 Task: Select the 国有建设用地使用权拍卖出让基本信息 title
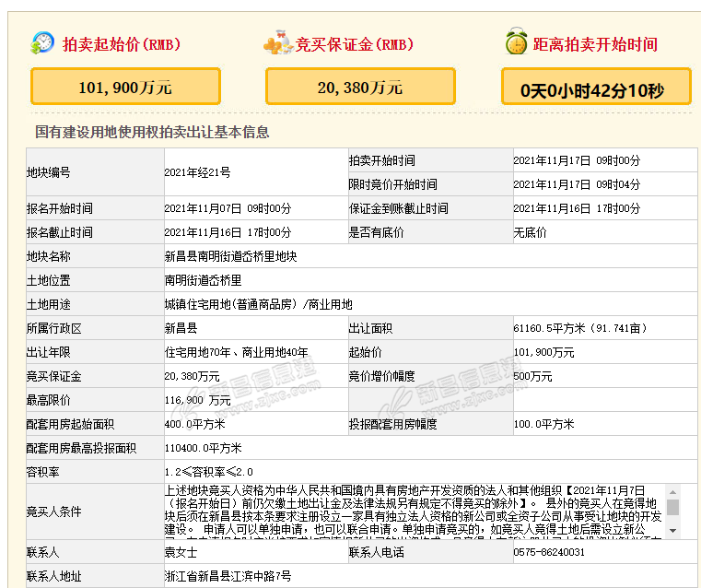click(x=152, y=132)
